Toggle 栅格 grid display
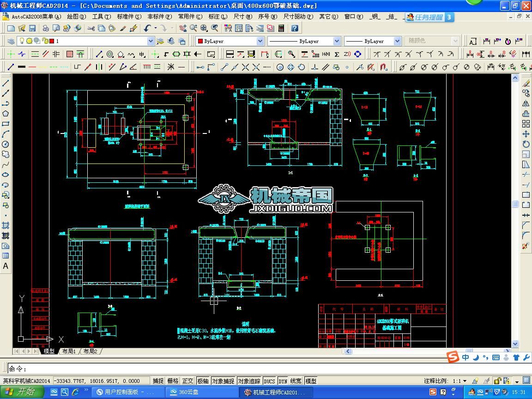 click(173, 381)
